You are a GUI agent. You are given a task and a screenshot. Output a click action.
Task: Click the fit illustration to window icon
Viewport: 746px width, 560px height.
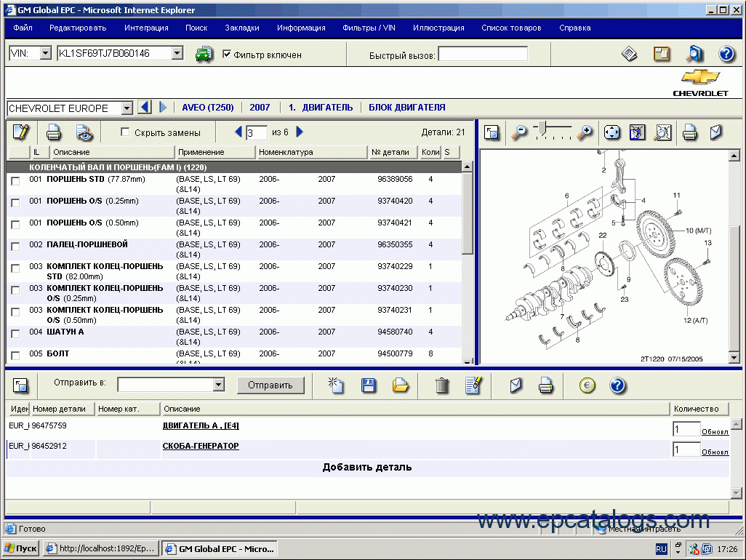tap(611, 132)
